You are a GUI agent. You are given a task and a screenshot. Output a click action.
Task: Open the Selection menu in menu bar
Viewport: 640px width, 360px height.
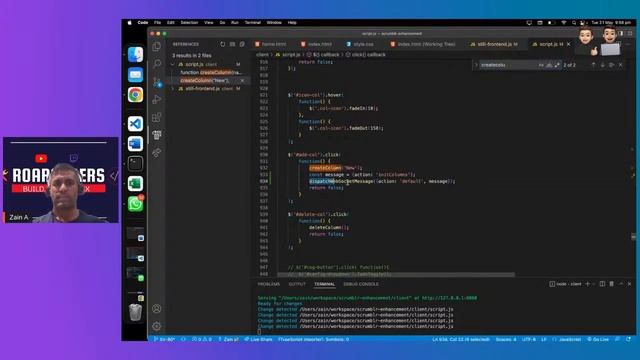(189, 23)
